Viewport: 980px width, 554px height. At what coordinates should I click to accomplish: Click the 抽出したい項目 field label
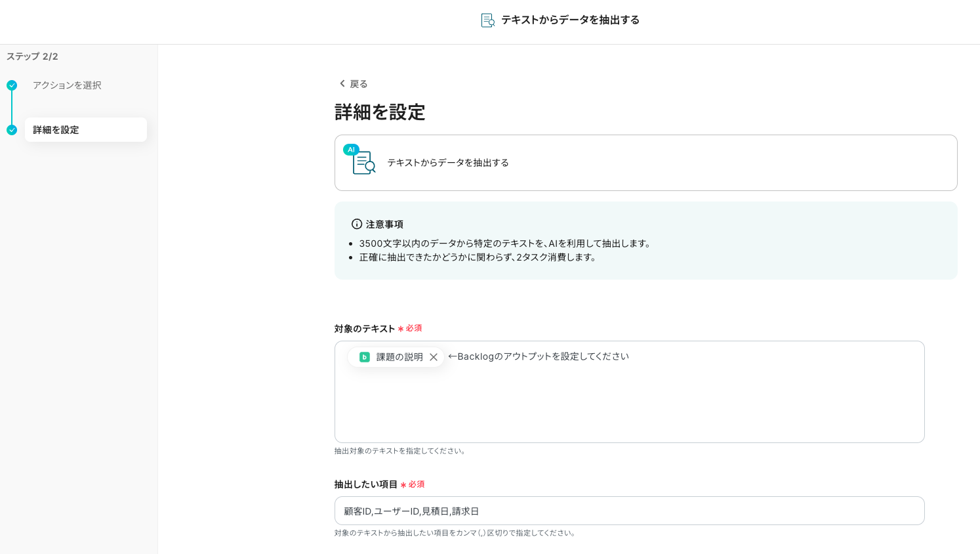(x=366, y=484)
